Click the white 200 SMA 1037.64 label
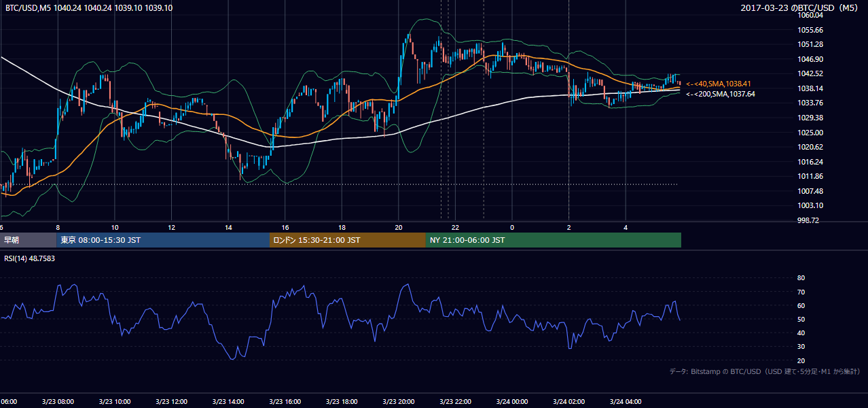Screen dimensions: 868x408 [x=720, y=94]
